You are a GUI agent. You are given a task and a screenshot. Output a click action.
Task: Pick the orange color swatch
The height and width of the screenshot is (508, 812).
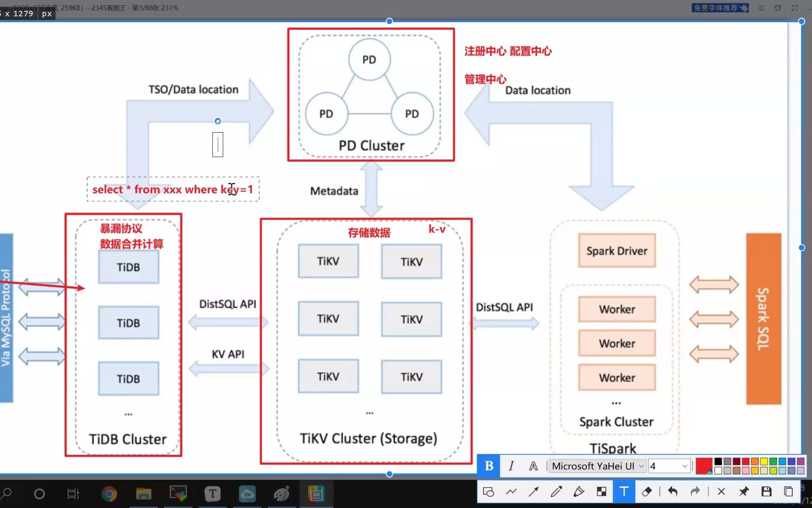click(x=755, y=461)
